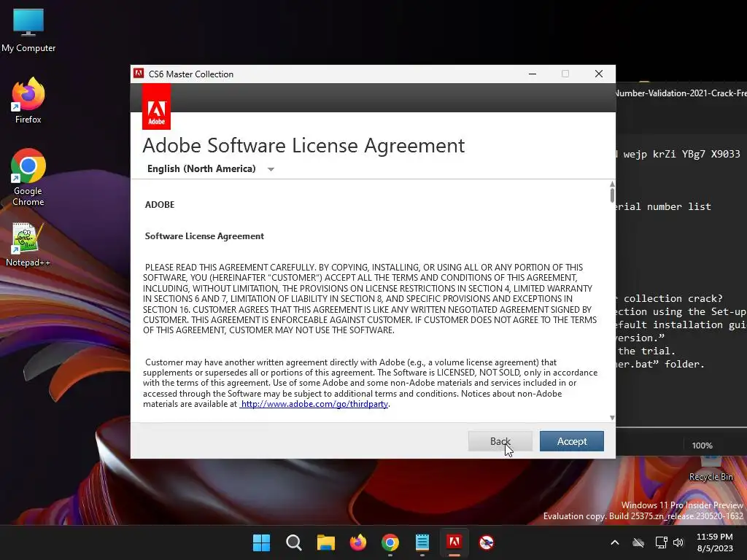Click the 'rial number list' line in Notepad

click(664, 206)
